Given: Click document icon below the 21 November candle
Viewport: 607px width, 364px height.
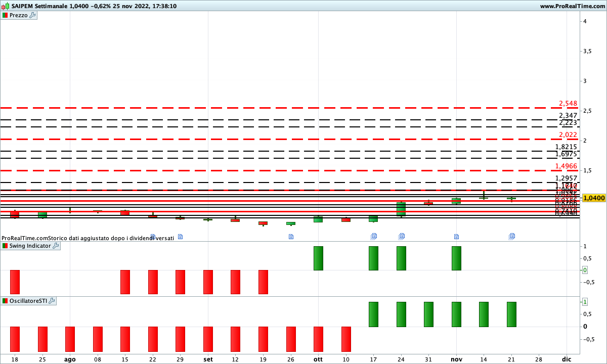Looking at the screenshot, I should (x=512, y=236).
